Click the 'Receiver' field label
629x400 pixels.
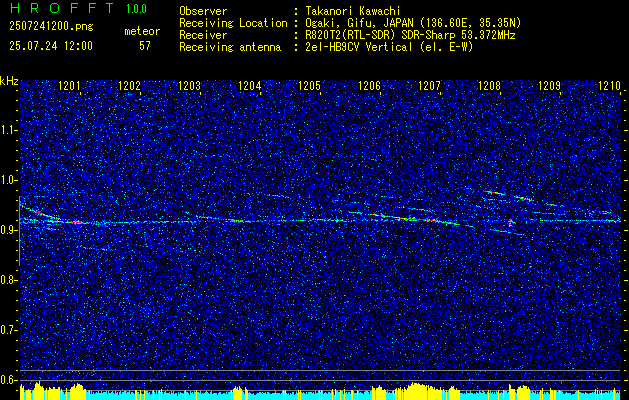click(203, 35)
